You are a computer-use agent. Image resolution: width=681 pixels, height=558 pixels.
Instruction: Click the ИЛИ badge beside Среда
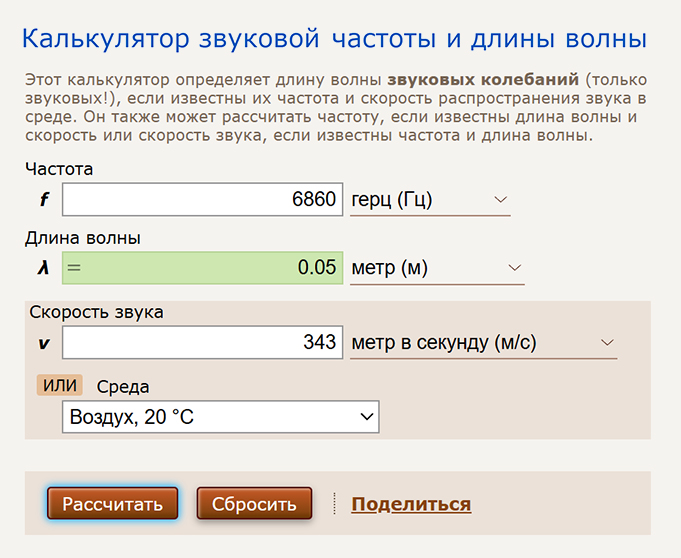[59, 386]
